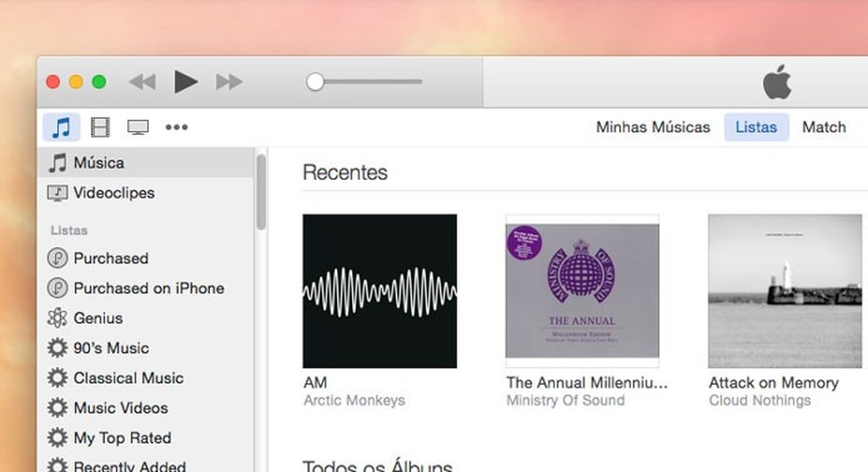Screen dimensions: 868x472
Task: Start playback with the Play button
Action: pyautogui.click(x=185, y=82)
